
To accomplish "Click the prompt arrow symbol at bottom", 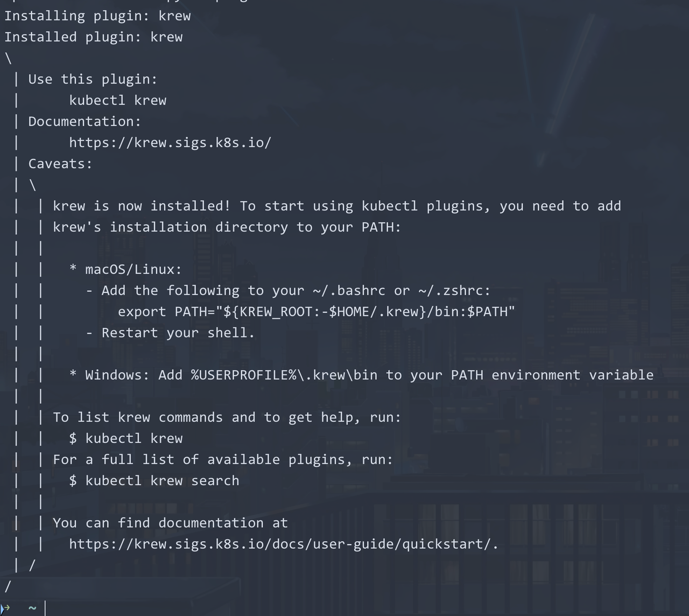I will click(6, 608).
